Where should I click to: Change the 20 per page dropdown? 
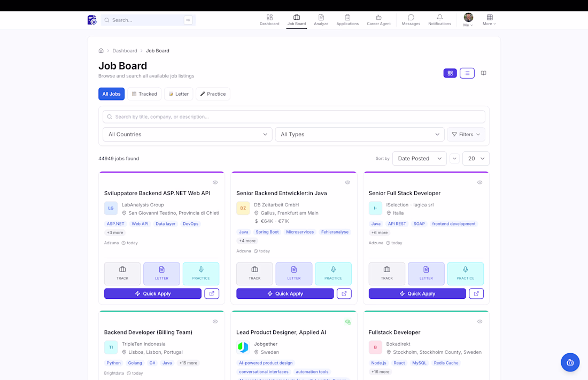tap(476, 159)
